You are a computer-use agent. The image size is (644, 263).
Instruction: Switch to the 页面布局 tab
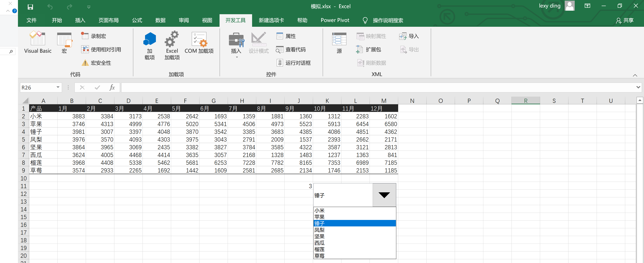[x=109, y=20]
